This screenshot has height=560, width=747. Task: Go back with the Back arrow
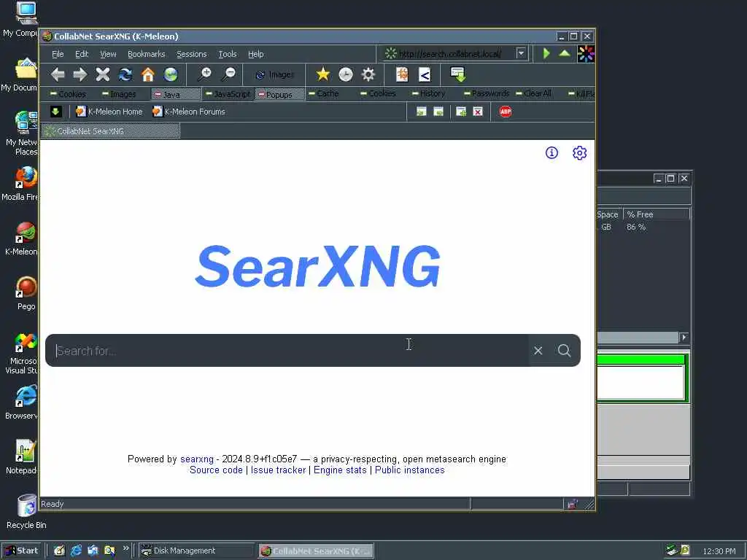58,74
